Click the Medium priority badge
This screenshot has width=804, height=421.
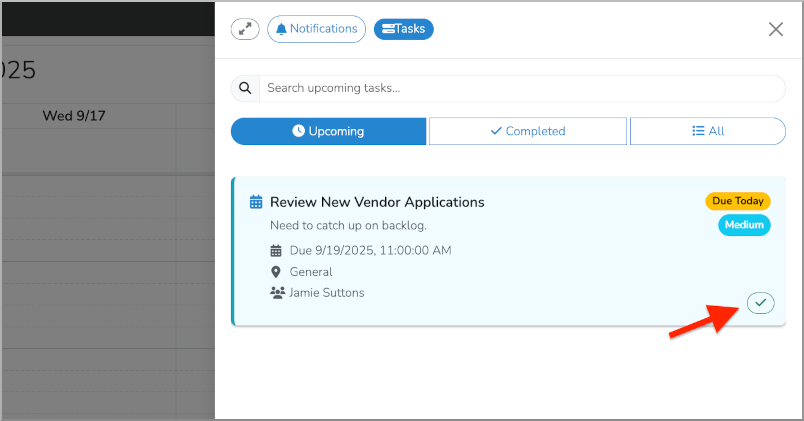pyautogui.click(x=743, y=225)
